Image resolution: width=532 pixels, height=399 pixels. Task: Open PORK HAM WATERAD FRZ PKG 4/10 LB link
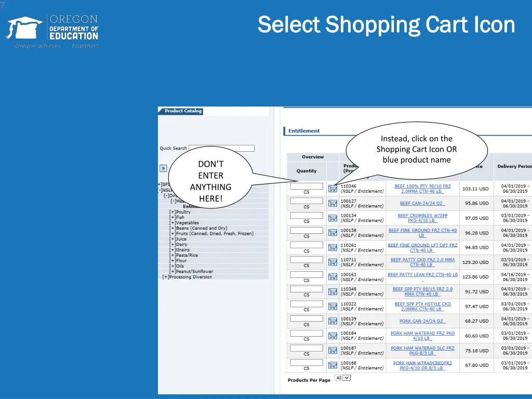click(422, 336)
